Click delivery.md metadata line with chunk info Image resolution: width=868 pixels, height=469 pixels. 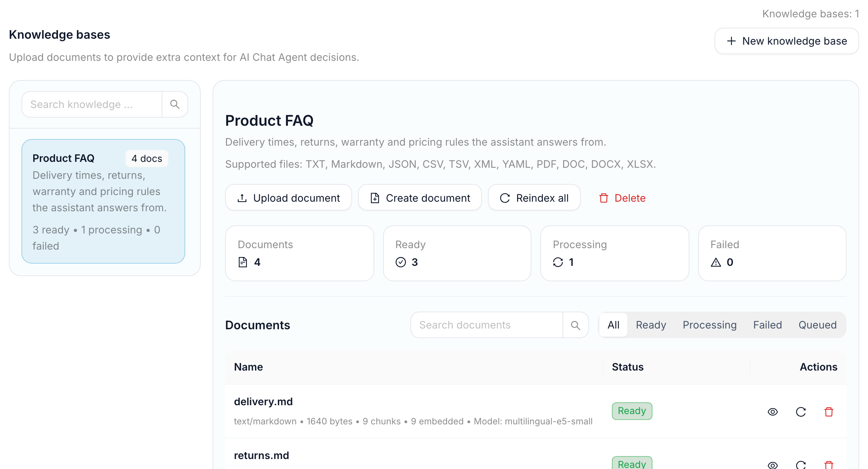point(413,421)
